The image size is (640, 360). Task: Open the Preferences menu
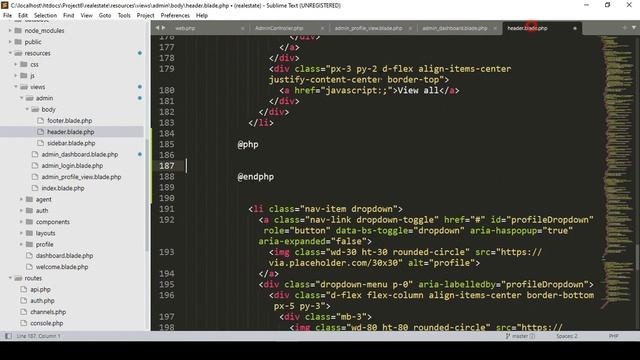pos(175,16)
